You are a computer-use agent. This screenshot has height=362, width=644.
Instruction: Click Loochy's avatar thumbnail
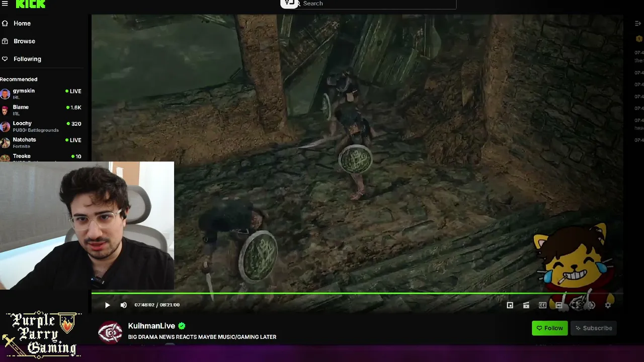pos(5,126)
